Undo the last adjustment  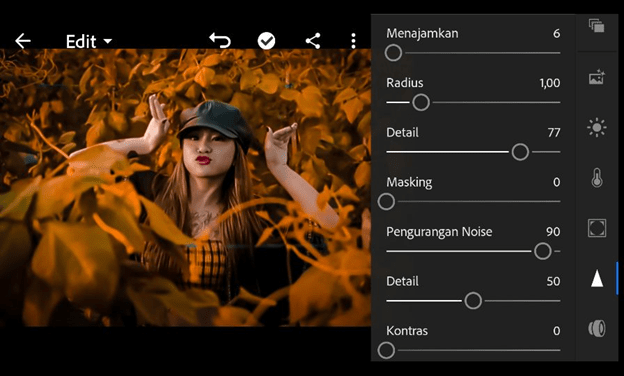coord(220,41)
